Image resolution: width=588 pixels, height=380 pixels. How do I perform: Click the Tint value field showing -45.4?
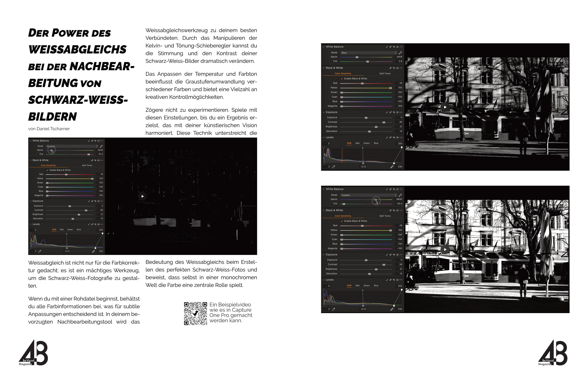click(x=399, y=204)
